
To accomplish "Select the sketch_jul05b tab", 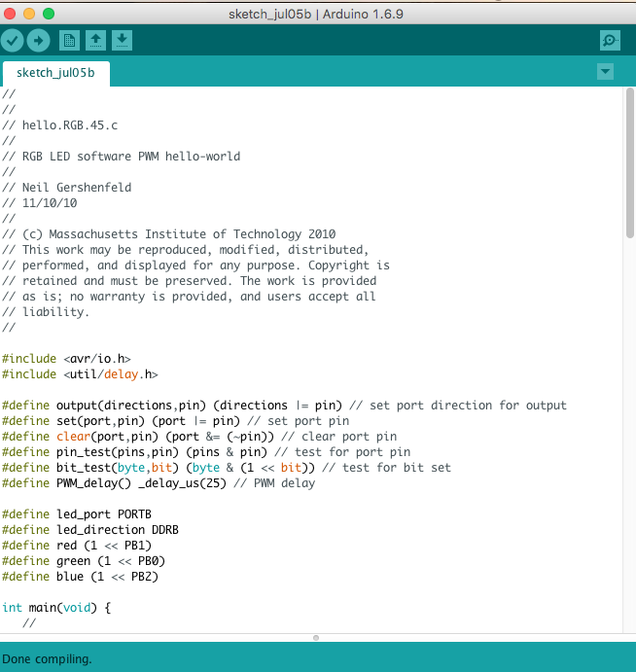I will 55,73.
